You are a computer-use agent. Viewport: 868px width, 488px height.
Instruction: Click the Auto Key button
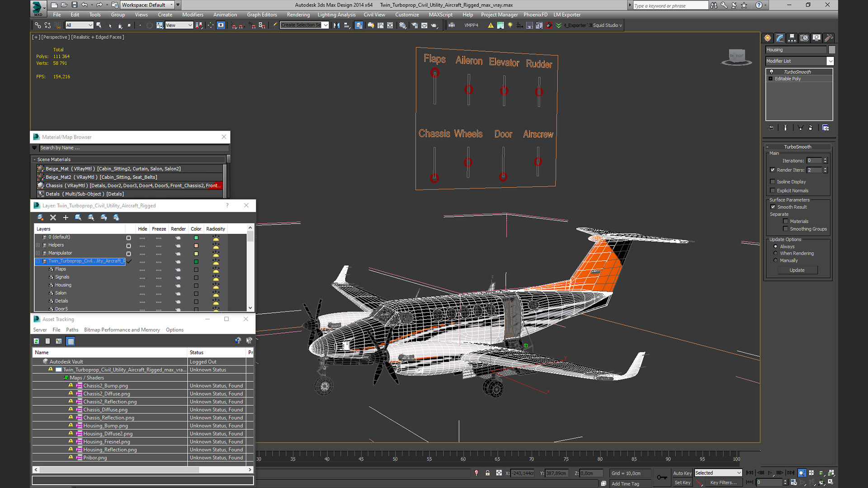(x=682, y=473)
